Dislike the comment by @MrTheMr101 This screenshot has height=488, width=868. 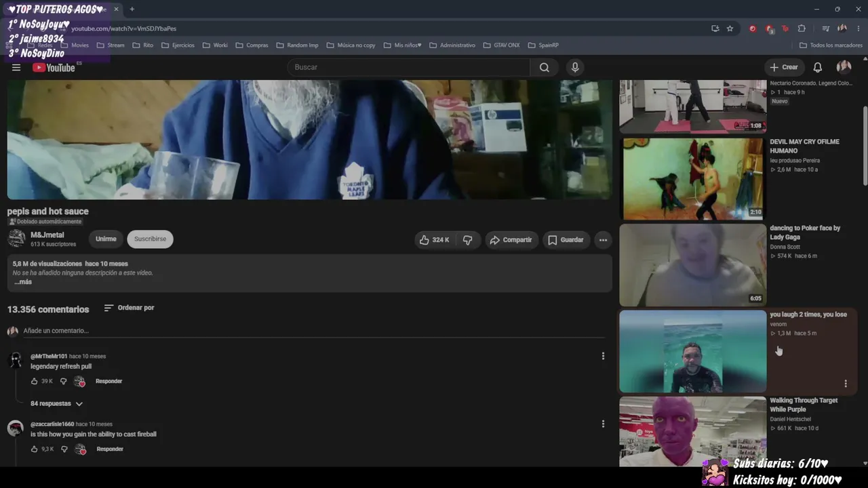(64, 382)
